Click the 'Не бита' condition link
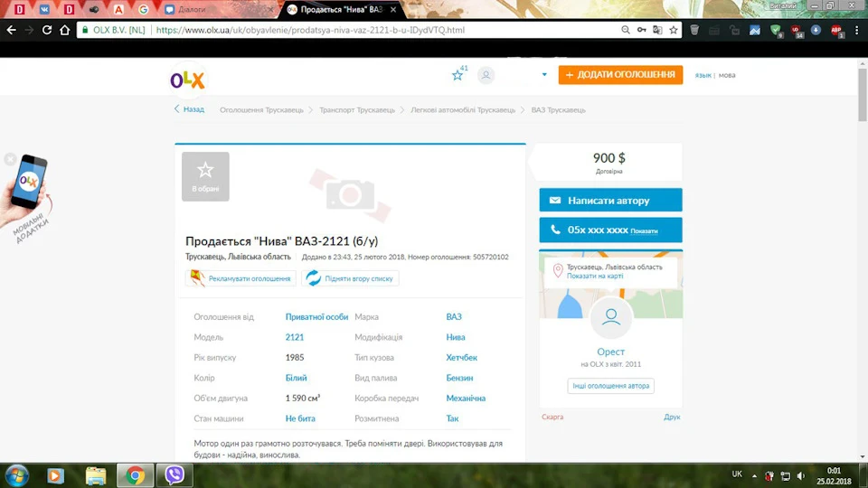 click(x=300, y=418)
